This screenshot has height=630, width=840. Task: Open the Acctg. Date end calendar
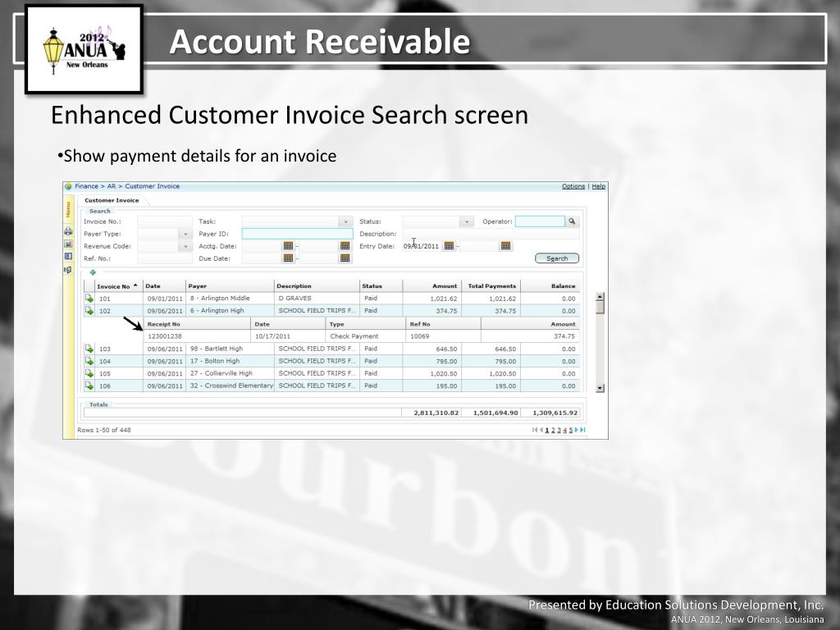point(345,246)
